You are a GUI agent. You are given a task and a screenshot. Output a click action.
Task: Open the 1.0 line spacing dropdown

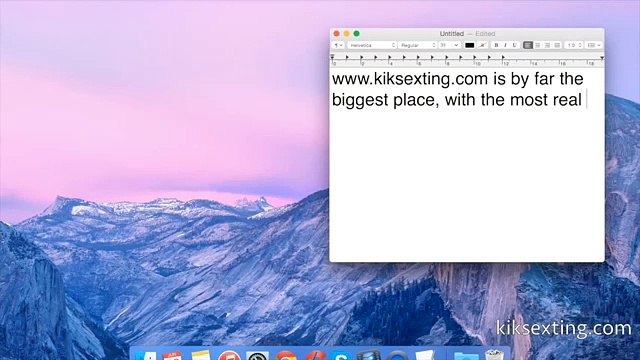pyautogui.click(x=573, y=45)
